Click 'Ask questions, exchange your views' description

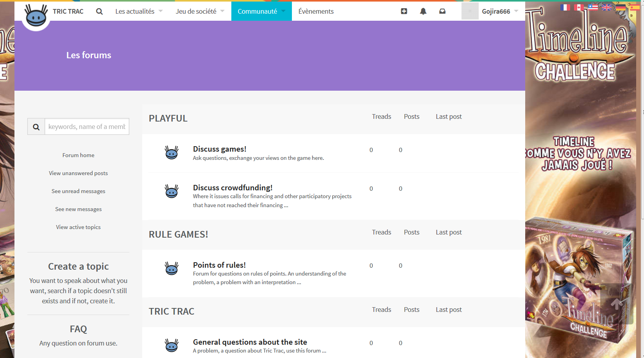point(258,158)
